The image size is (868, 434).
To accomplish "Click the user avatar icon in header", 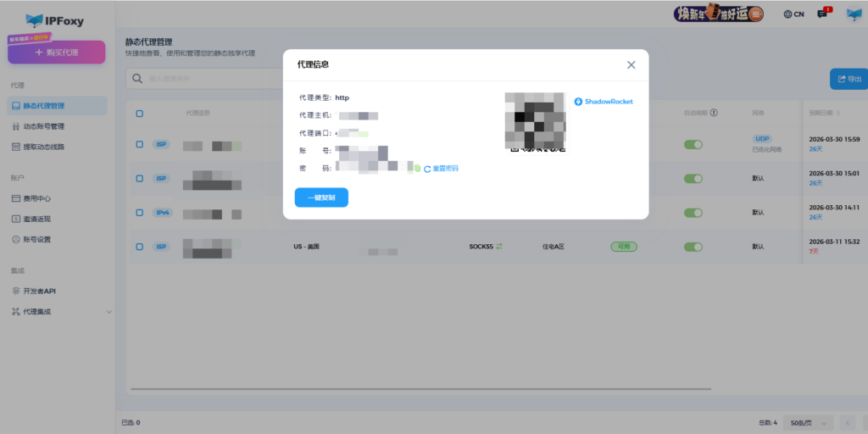I will pyautogui.click(x=853, y=14).
